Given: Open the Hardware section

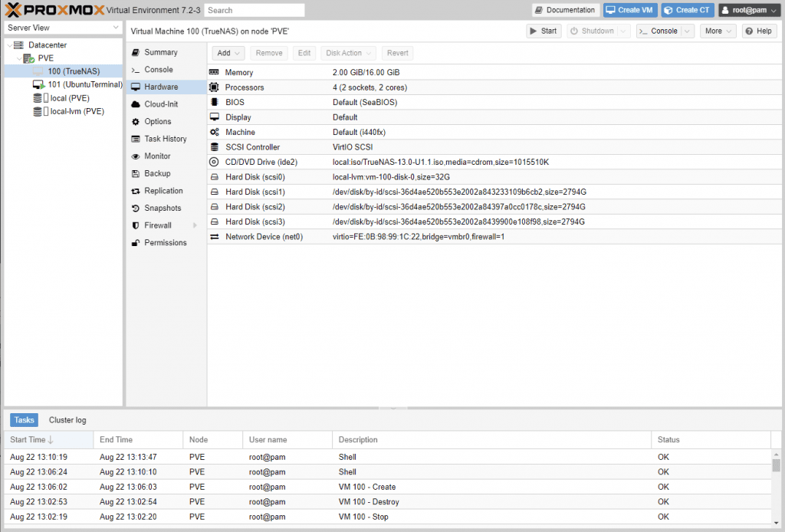Looking at the screenshot, I should click(166, 87).
